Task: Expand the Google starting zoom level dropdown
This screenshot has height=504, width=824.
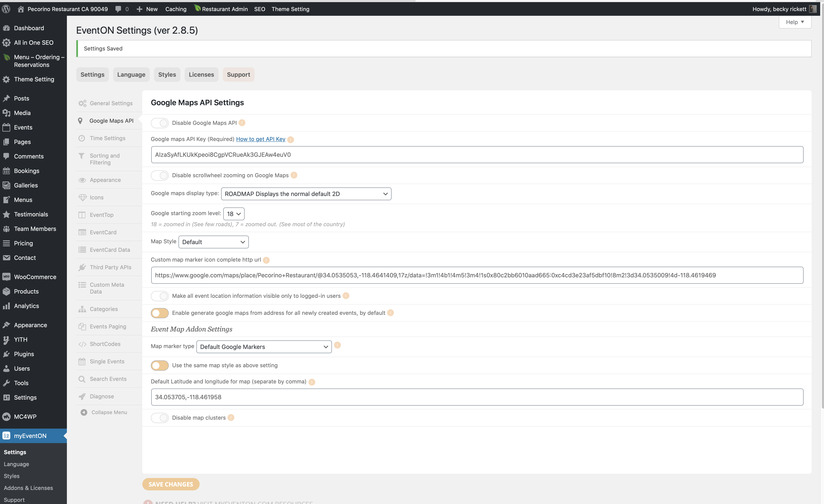Action: [x=234, y=214]
